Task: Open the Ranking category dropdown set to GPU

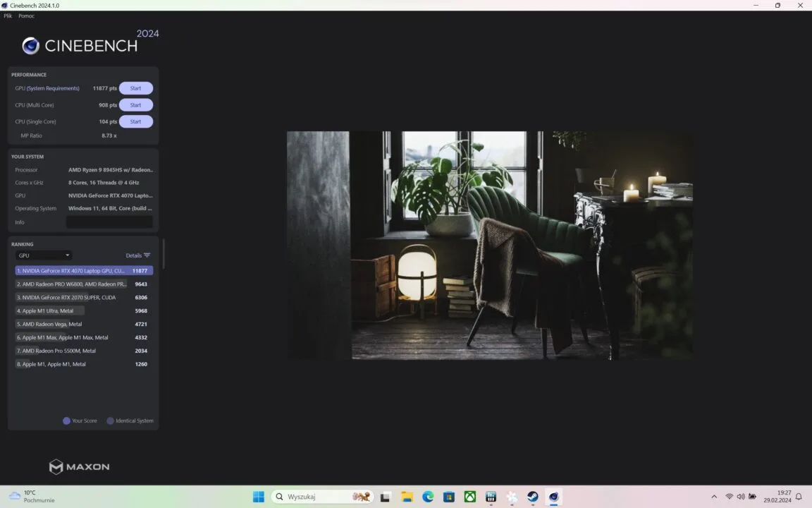Action: coord(43,255)
